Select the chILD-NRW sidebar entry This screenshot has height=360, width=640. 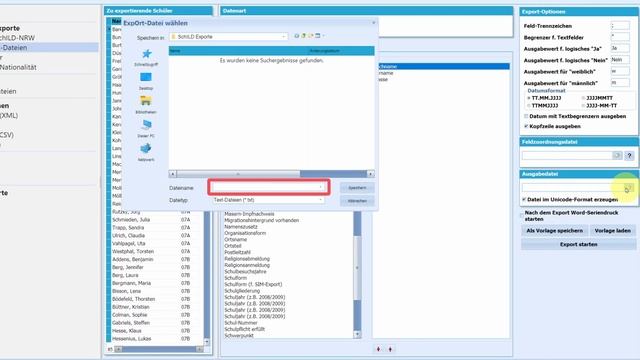click(x=17, y=38)
